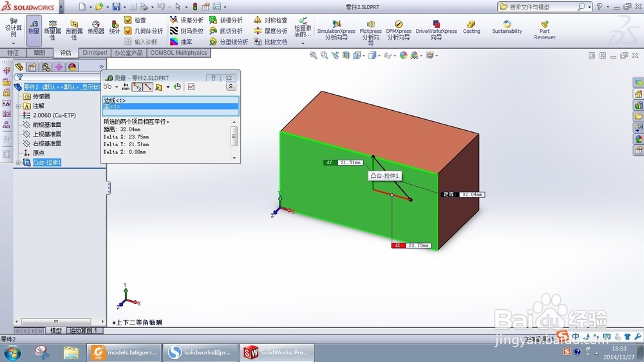Open the Costing tool
Viewport: 644px width, 362px height.
click(x=471, y=28)
